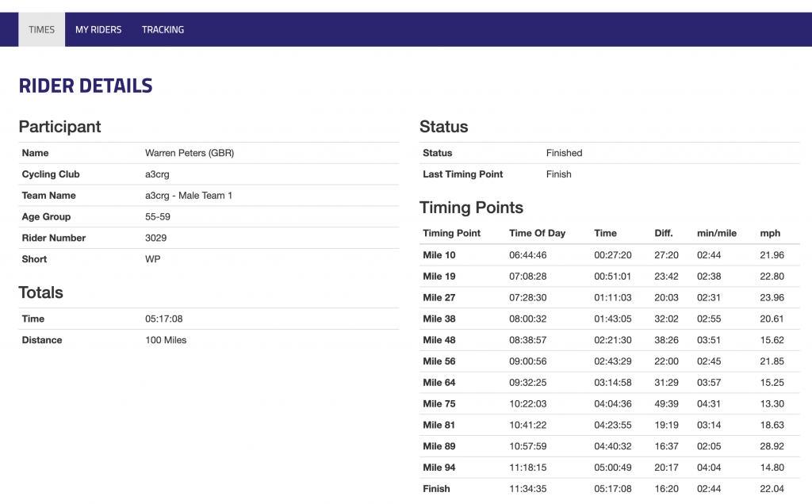Click time of day 11:18:15
The height and width of the screenshot is (504, 812).
[527, 467]
